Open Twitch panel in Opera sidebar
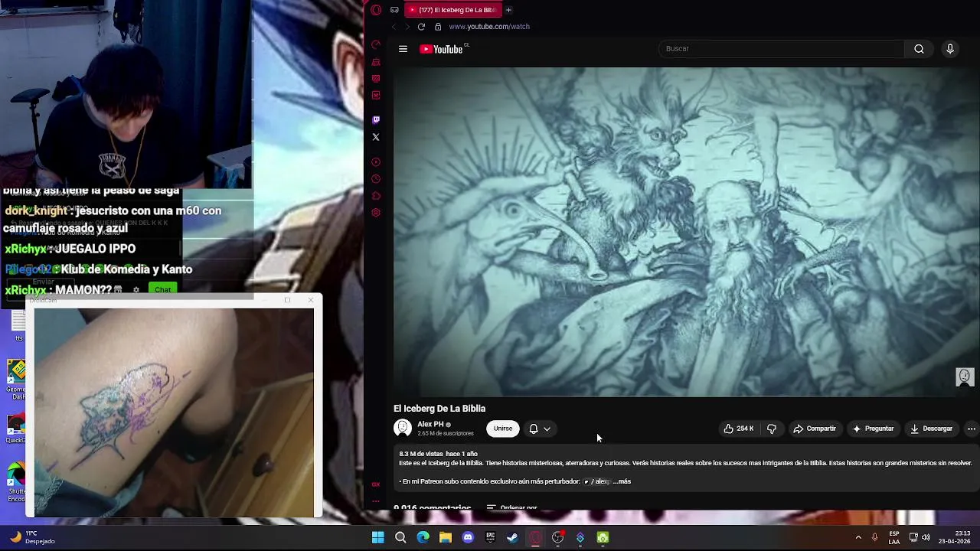 tap(376, 120)
